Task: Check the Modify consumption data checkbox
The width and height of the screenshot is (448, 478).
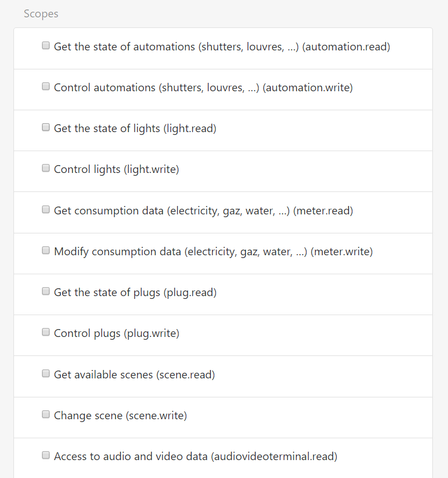Action: pos(45,250)
